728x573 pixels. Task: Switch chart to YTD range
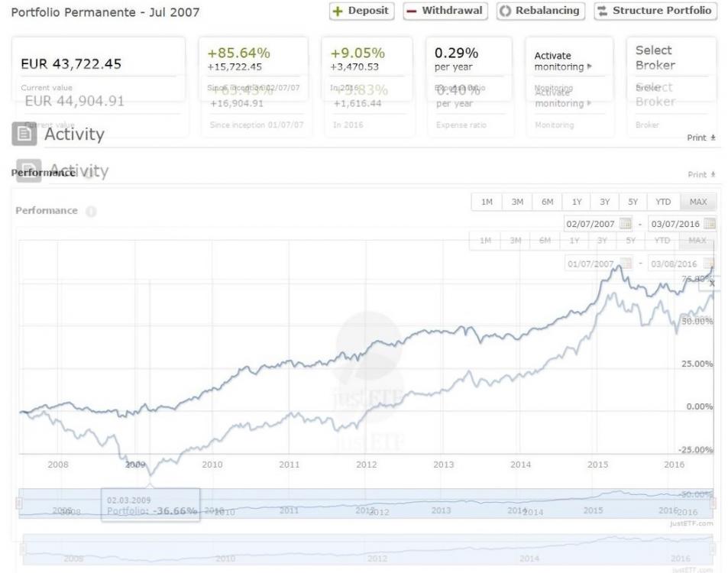662,202
